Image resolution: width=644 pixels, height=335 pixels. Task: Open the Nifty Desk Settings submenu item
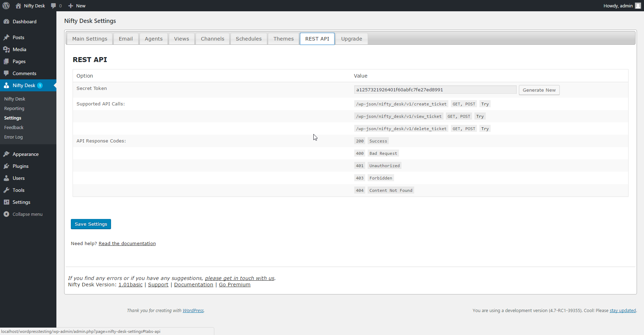coord(13,118)
